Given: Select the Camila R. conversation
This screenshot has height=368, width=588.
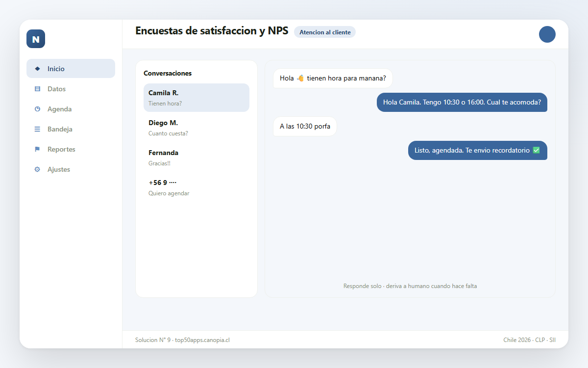Looking at the screenshot, I should pos(196,98).
